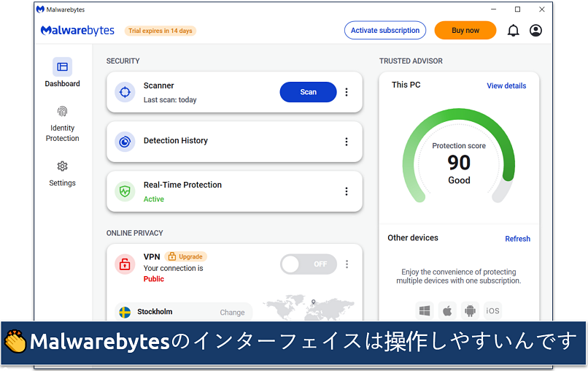The width and height of the screenshot is (588, 371).
Task: Click the Scanner crosshair icon
Action: [125, 92]
